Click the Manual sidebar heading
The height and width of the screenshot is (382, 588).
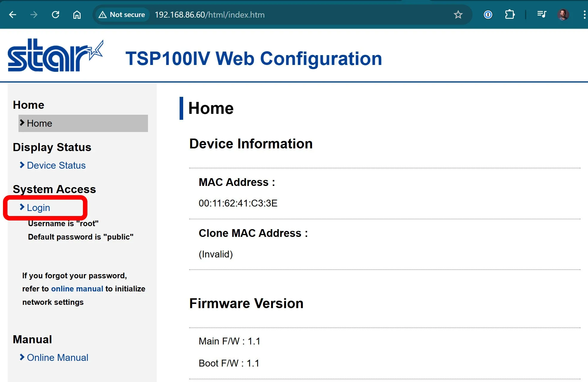pos(33,339)
